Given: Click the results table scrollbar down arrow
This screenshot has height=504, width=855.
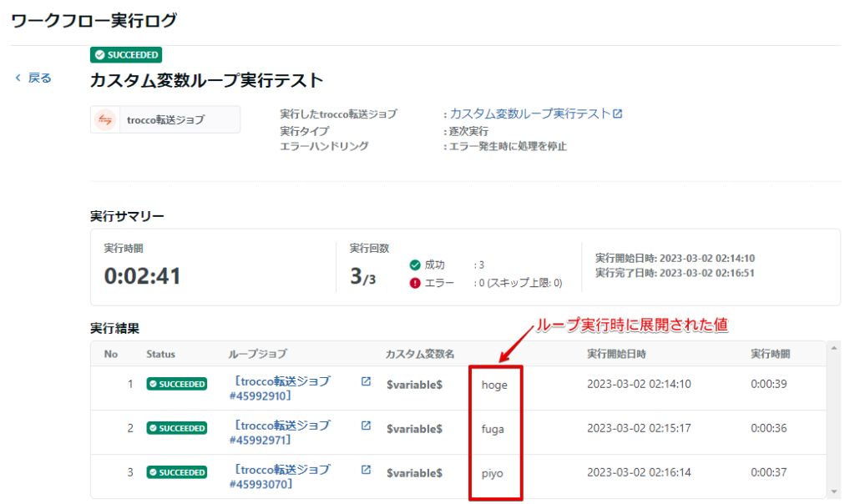Looking at the screenshot, I should coord(834,491).
